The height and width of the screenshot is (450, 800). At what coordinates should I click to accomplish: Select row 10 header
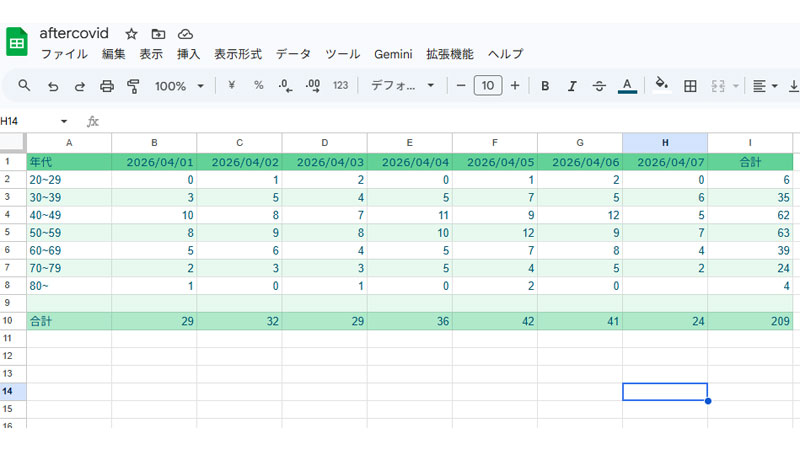coord(13,321)
